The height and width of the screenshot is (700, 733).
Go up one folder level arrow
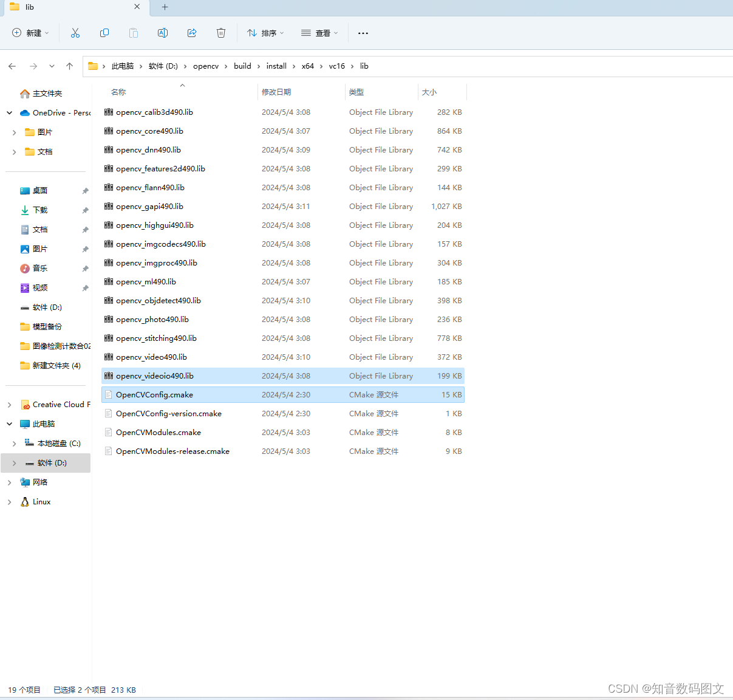[x=70, y=66]
